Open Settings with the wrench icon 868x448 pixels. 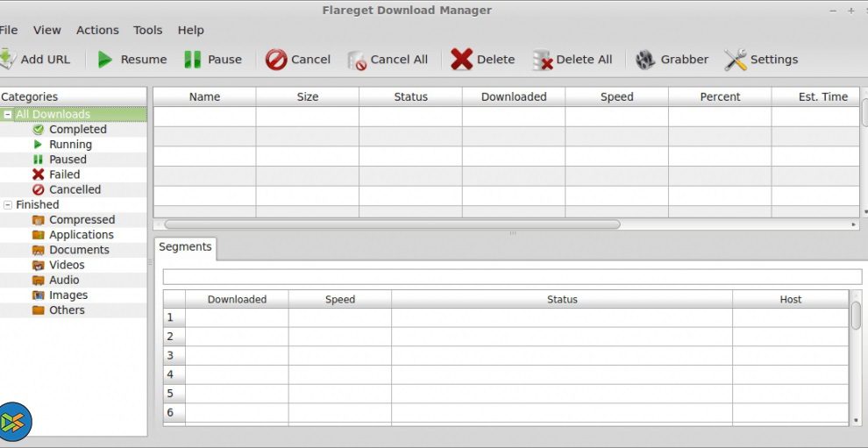pyautogui.click(x=735, y=60)
